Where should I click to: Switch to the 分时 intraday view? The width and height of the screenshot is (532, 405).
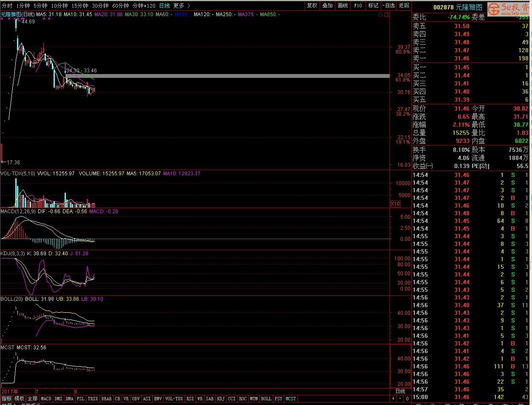(x=7, y=6)
